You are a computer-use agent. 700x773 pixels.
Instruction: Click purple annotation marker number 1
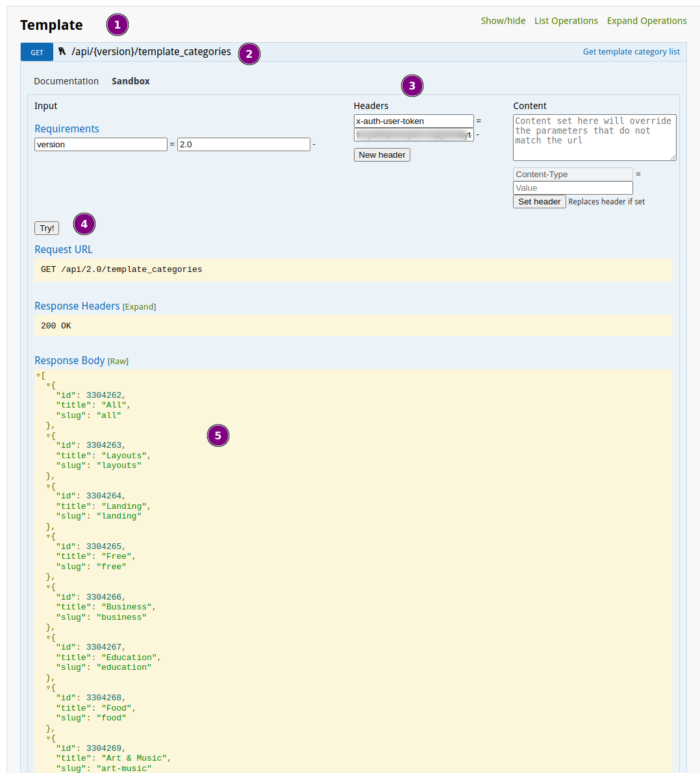pyautogui.click(x=118, y=25)
